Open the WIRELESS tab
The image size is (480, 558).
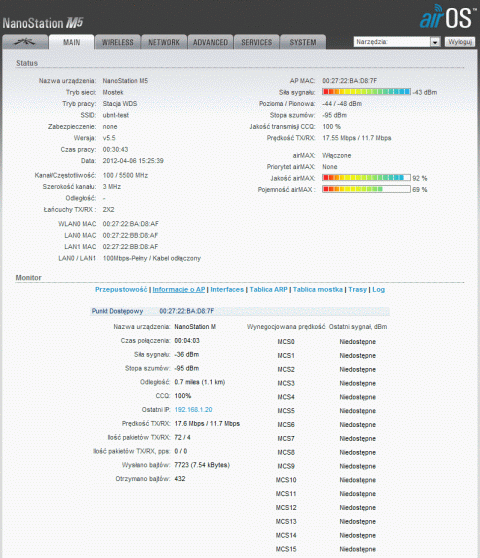coord(117,42)
